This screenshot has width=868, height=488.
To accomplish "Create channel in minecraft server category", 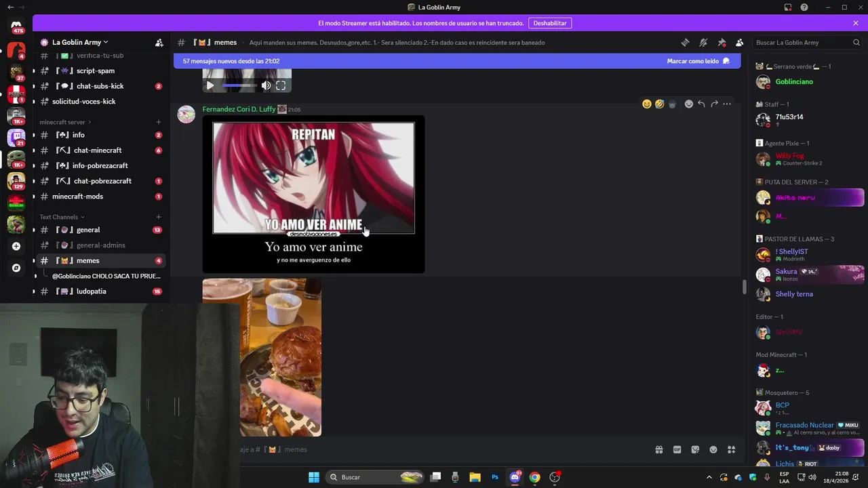I will (x=159, y=122).
